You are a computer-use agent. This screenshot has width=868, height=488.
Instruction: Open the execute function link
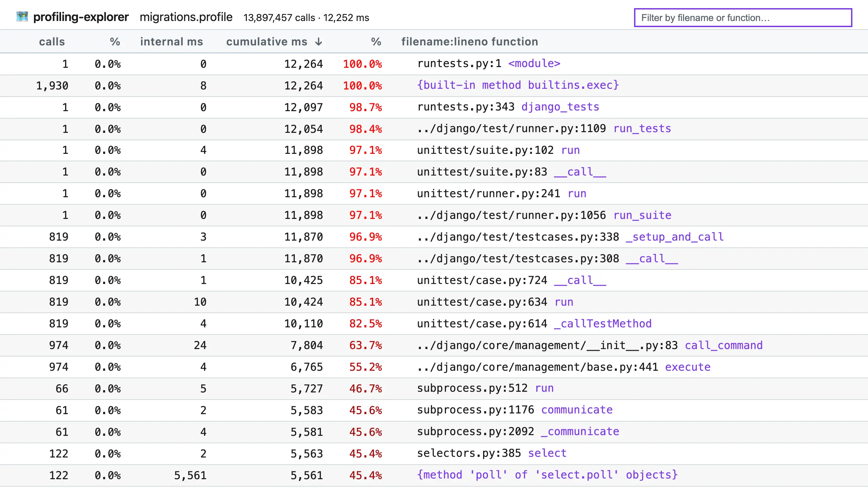687,367
